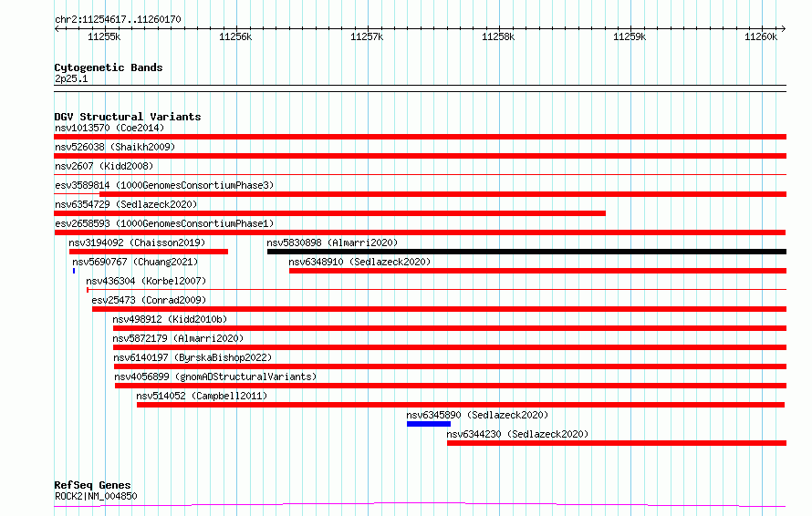Select the esv25473 (Conrad2009) label
This screenshot has height=516, width=812.
pyautogui.click(x=149, y=300)
